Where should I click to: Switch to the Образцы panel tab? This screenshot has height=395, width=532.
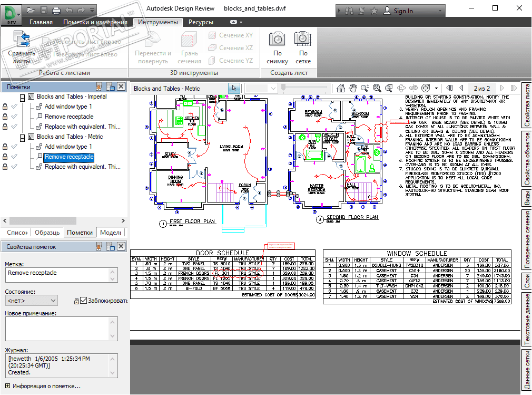tap(47, 233)
